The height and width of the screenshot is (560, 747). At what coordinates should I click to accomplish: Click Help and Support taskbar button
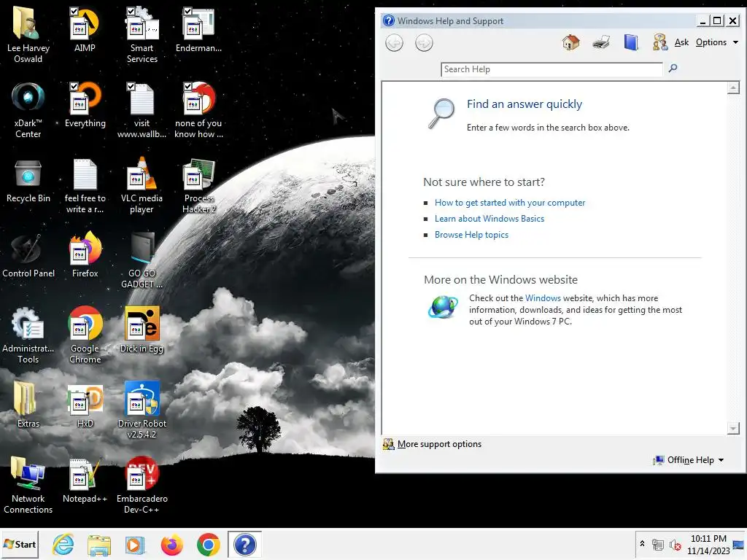[x=245, y=544]
